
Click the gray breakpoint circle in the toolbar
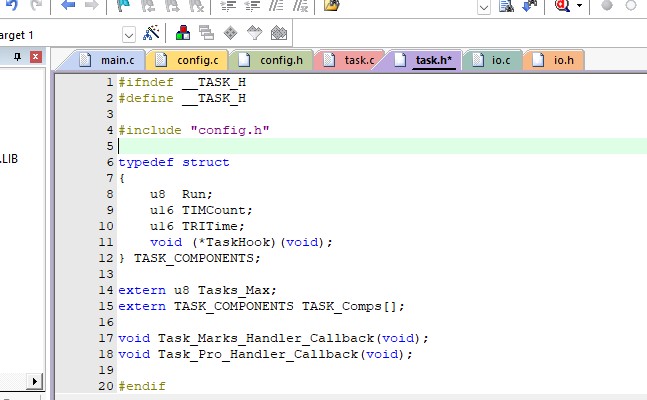[606, 6]
